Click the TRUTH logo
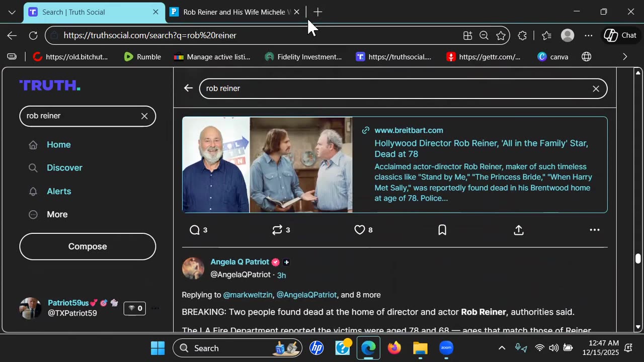The width and height of the screenshot is (644, 362). [x=50, y=85]
